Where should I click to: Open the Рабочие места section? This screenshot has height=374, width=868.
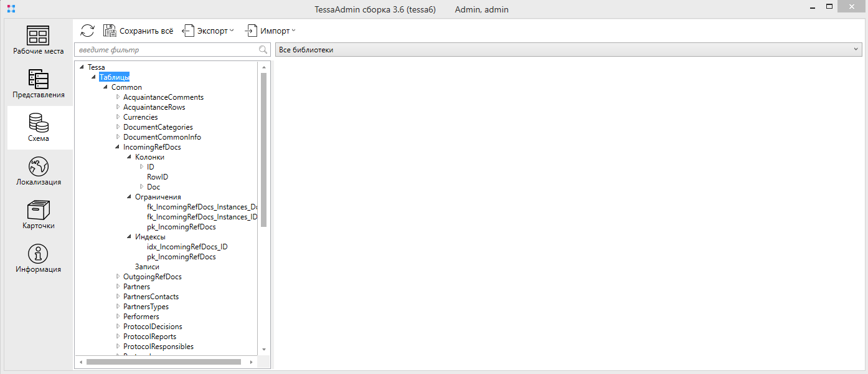(39, 41)
